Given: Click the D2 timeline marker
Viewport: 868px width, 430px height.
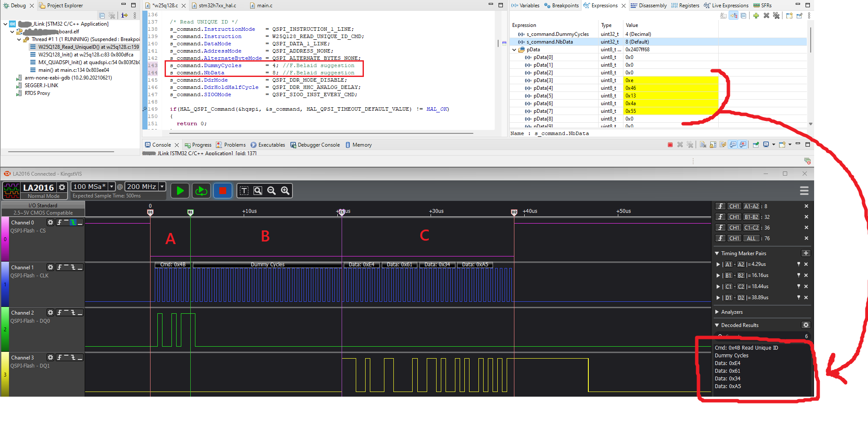Looking at the screenshot, I should click(514, 212).
